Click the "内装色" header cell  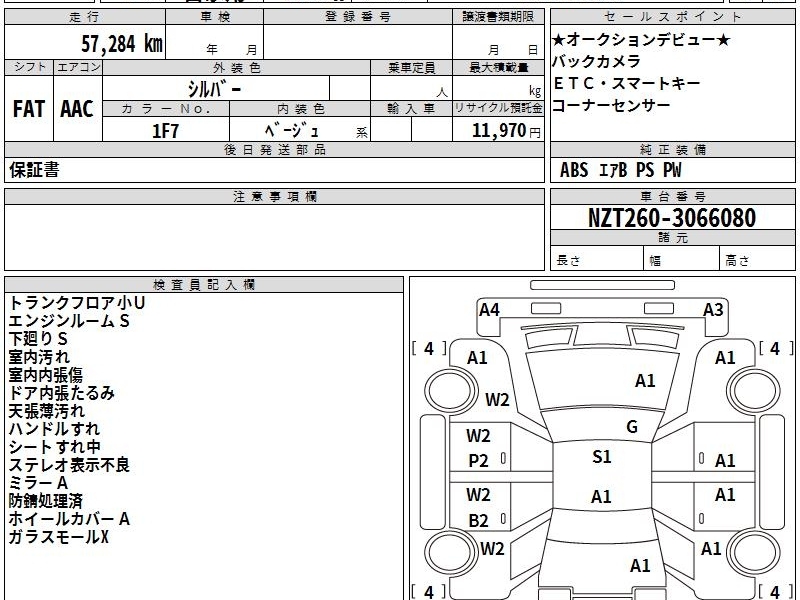(x=300, y=109)
